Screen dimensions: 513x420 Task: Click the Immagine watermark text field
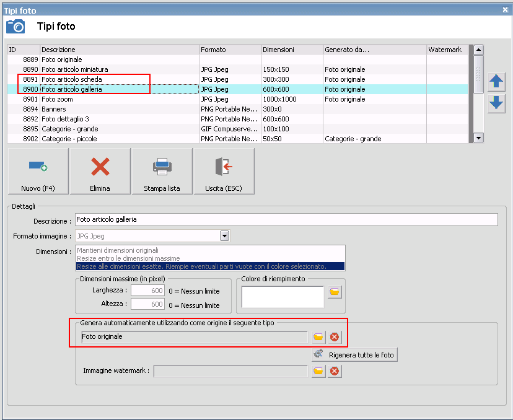[230, 371]
